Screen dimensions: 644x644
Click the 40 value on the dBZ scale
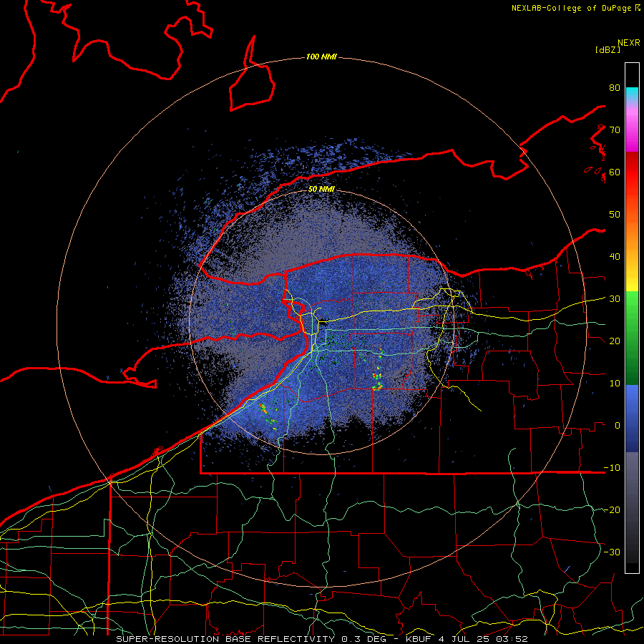tap(615, 257)
